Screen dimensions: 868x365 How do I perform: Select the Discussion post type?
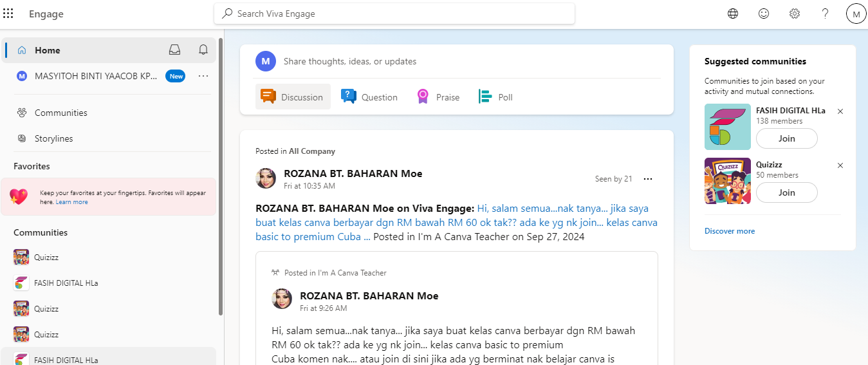pyautogui.click(x=293, y=97)
